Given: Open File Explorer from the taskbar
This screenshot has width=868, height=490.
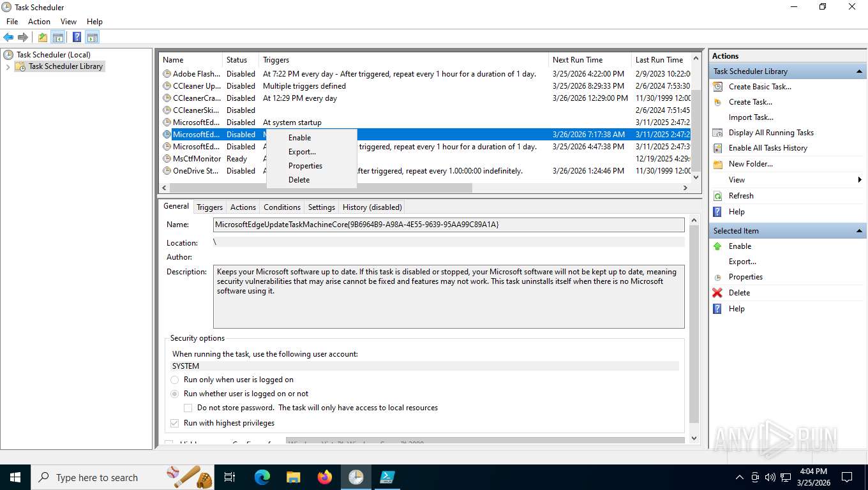Looking at the screenshot, I should coord(293,477).
